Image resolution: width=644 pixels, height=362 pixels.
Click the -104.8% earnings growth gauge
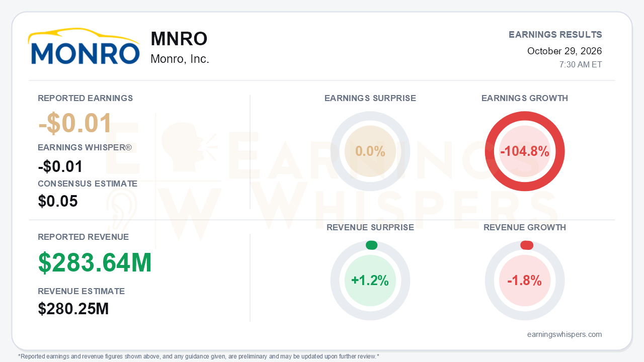(x=525, y=151)
